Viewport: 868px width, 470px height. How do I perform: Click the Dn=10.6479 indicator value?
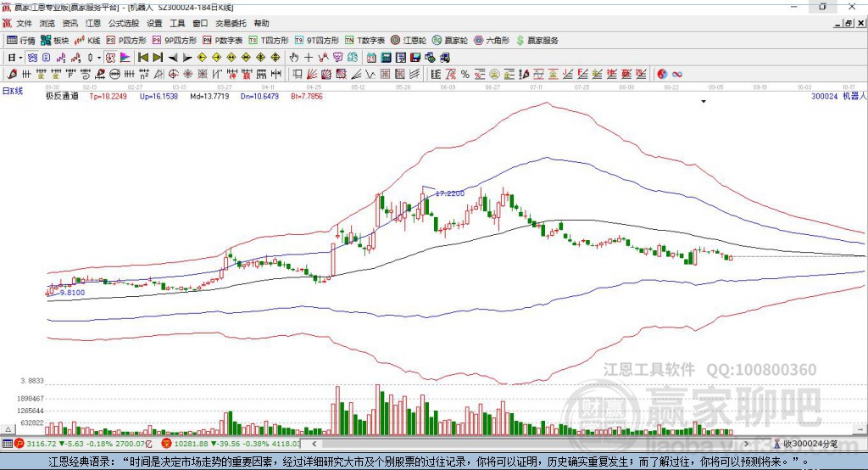tap(259, 96)
